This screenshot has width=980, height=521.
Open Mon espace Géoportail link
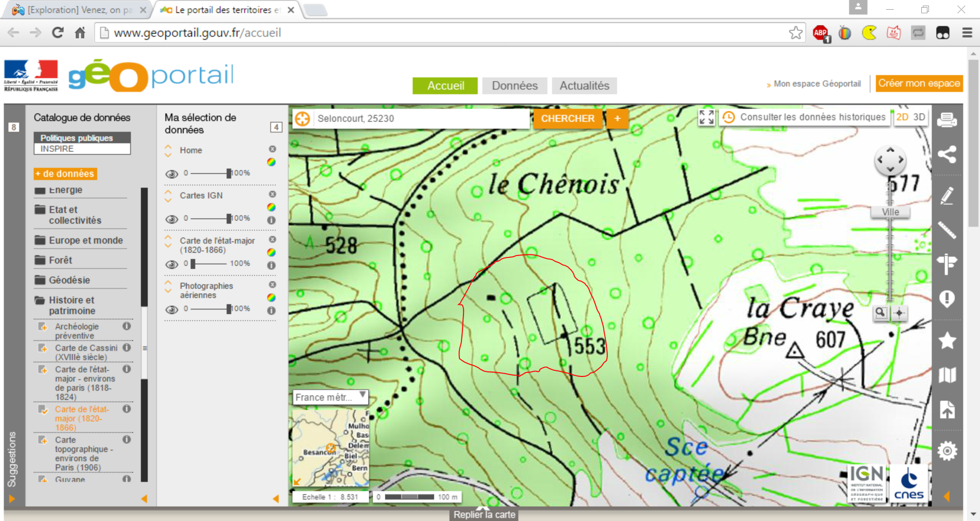(x=817, y=84)
